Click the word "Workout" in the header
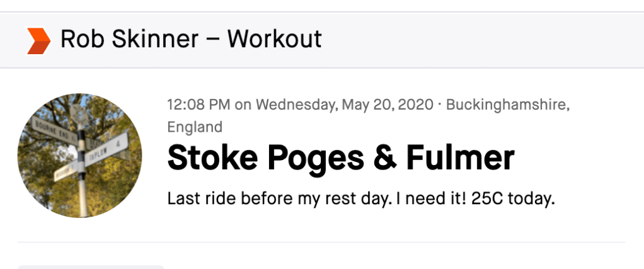Image resolution: width=644 pixels, height=269 pixels. point(274,40)
